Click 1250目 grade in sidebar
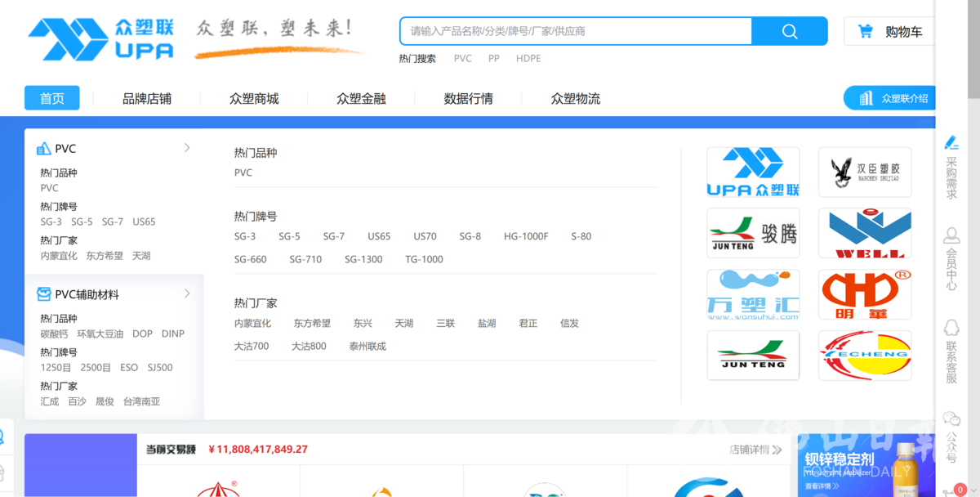 [56, 368]
